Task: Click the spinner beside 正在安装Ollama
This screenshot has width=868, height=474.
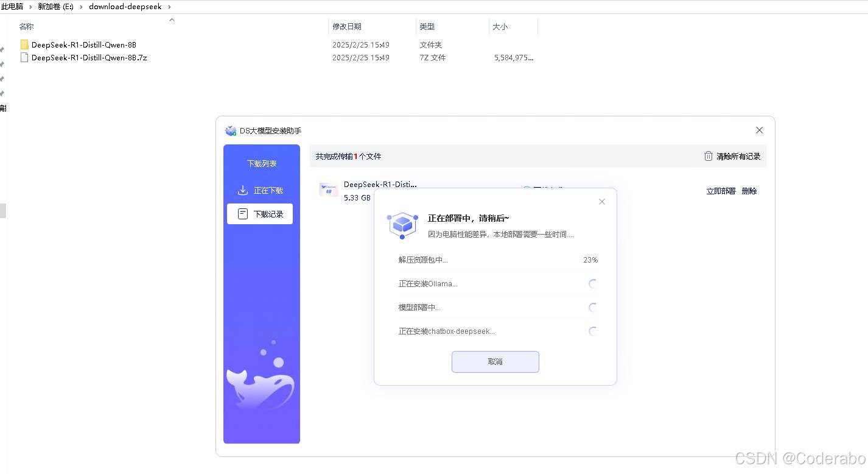Action: 593,284
